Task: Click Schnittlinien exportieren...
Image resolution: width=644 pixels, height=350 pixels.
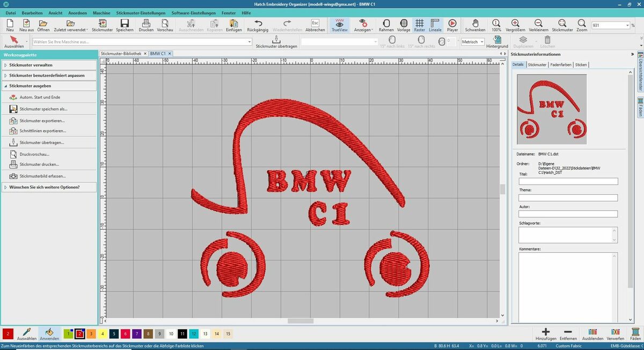Action: 43,131
